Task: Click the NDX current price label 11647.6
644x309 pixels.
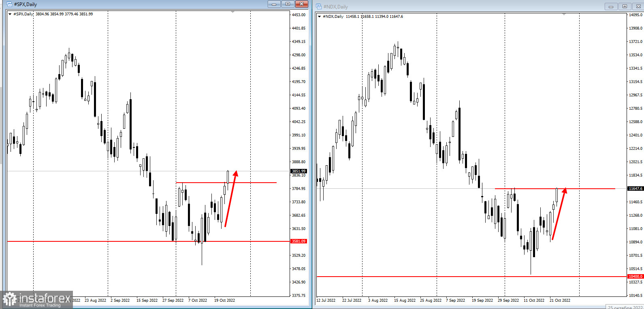Action: pyautogui.click(x=635, y=189)
